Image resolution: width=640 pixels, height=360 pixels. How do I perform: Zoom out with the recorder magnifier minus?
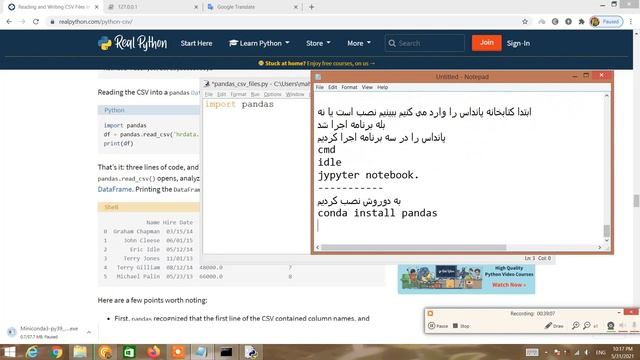[587, 326]
